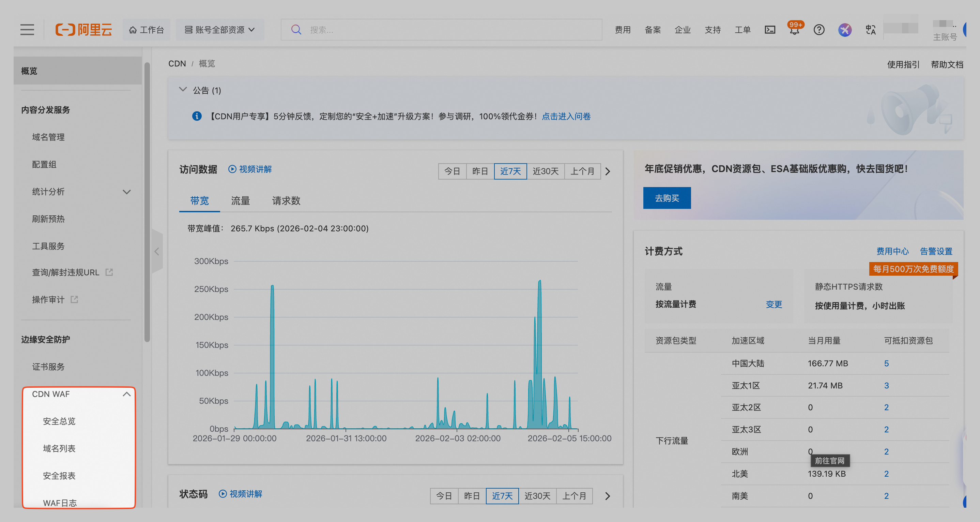Open the notifications bell with 99+ badge
This screenshot has width=980, height=522.
tap(794, 29)
